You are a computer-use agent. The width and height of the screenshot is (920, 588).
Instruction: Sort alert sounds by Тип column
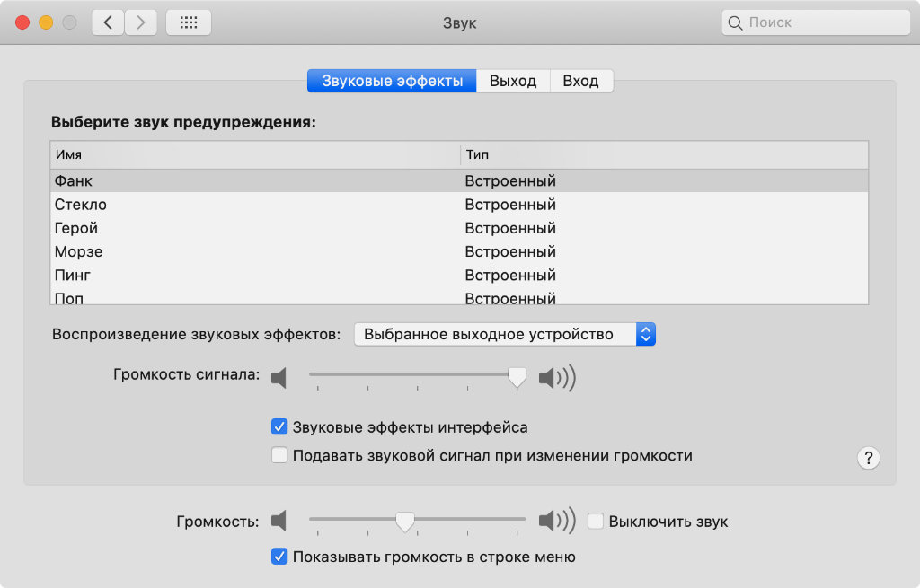click(664, 155)
